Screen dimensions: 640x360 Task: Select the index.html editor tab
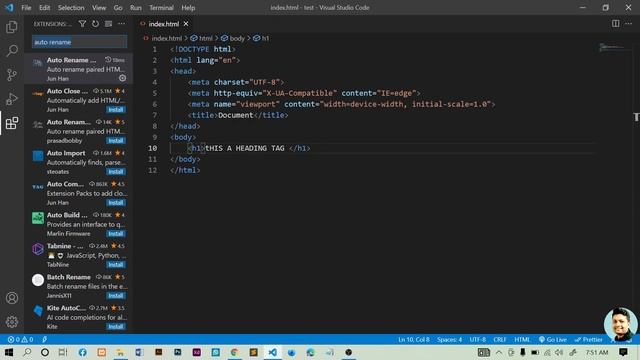(x=164, y=24)
